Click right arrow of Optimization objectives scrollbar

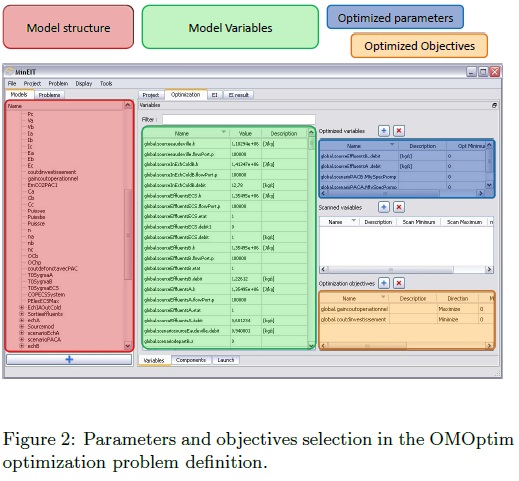(489, 345)
